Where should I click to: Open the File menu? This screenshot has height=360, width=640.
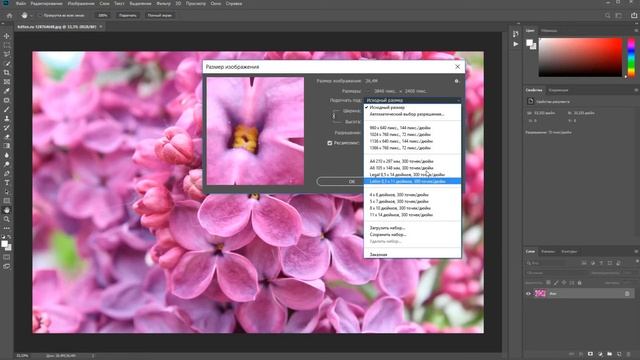click(21, 4)
